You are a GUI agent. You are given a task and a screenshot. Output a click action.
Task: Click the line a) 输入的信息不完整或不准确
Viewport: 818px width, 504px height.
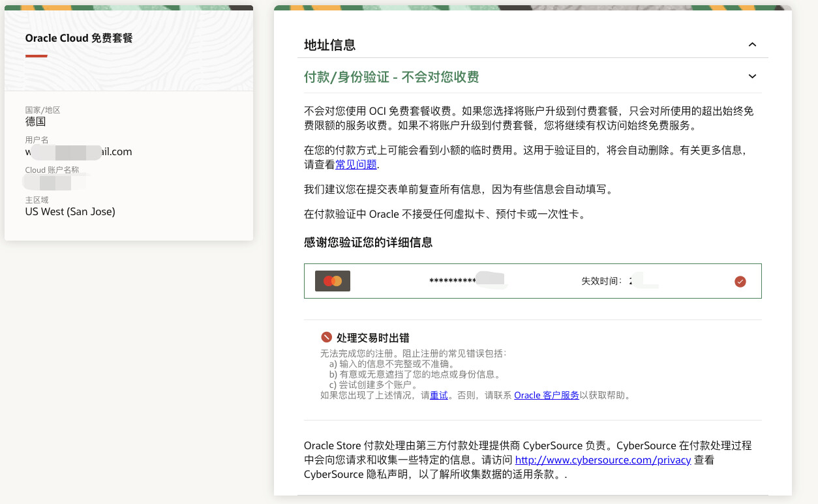(x=392, y=364)
